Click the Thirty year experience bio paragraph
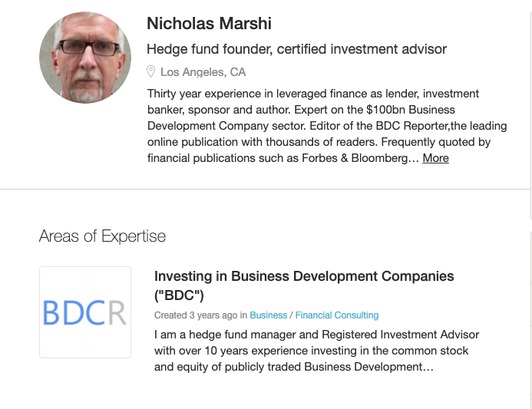The image size is (532, 409). (x=327, y=126)
